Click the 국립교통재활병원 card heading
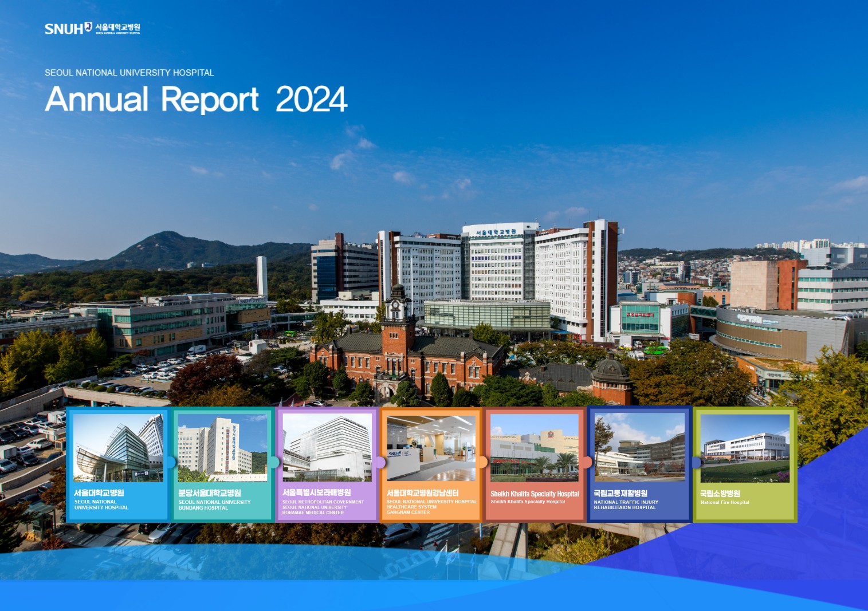The image size is (868, 611). tap(620, 493)
